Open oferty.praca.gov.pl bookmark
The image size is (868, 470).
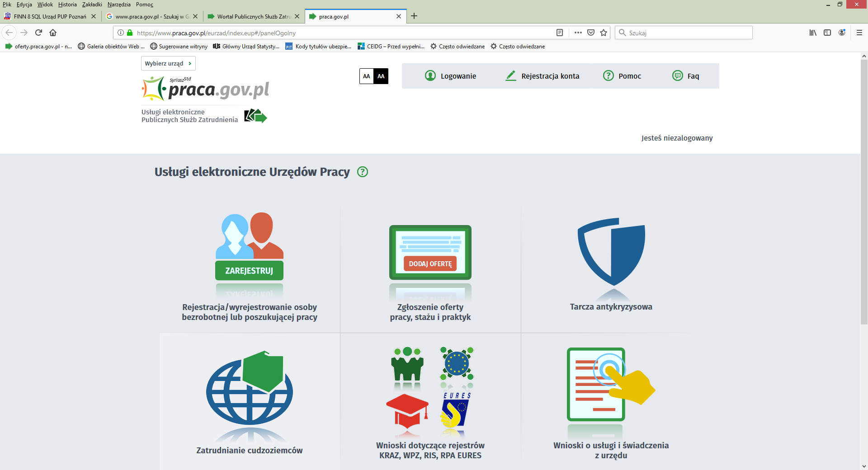[38, 46]
